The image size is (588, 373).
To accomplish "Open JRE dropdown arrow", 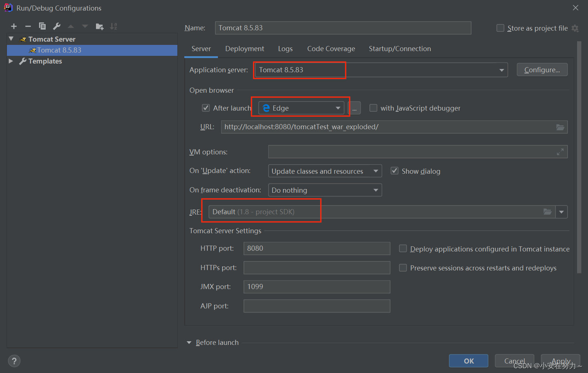I will click(561, 212).
